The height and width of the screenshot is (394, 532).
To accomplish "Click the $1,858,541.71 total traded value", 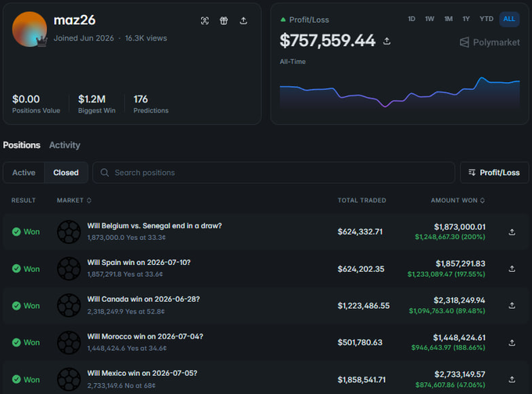I will point(361,380).
